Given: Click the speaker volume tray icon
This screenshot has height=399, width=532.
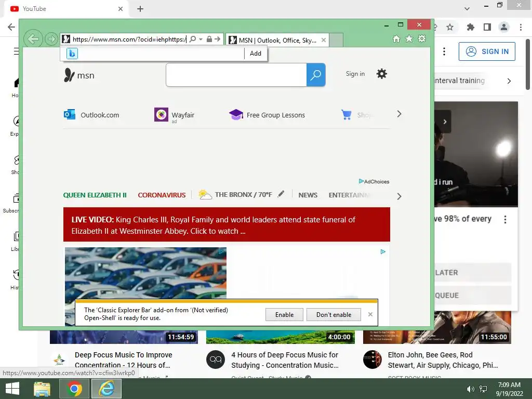Looking at the screenshot, I should coord(470,389).
